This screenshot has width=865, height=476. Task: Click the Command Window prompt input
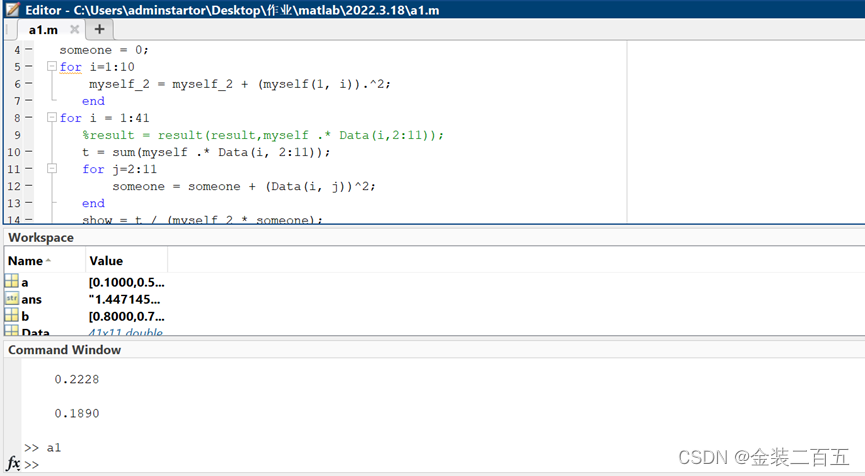point(32,465)
